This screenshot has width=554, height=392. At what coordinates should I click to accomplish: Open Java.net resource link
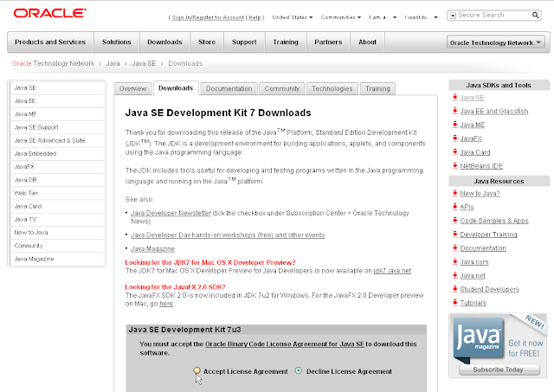[473, 275]
